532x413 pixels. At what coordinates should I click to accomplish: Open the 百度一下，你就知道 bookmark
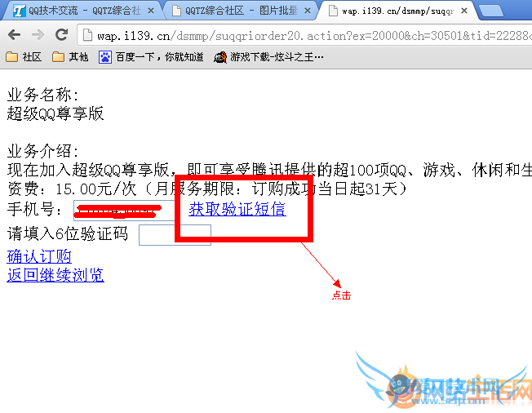(x=151, y=56)
